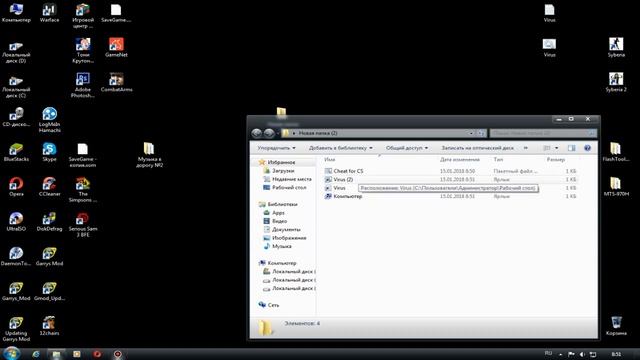640x360 pixels.
Task: Open the 12chairs desktop shortcut
Action: tap(49, 326)
